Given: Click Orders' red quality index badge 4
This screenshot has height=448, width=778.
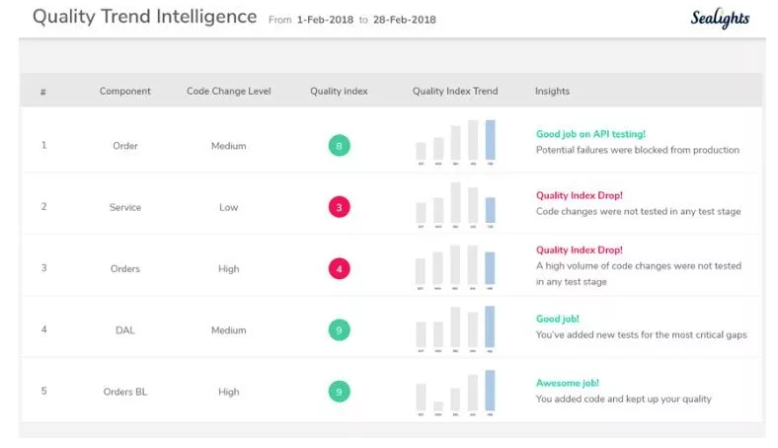Looking at the screenshot, I should coord(339,269).
